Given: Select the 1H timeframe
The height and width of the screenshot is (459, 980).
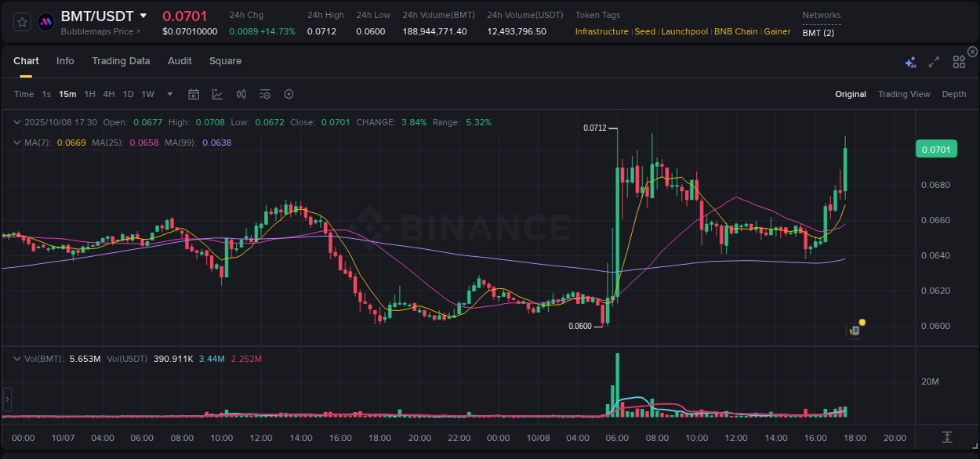Looking at the screenshot, I should click(90, 94).
